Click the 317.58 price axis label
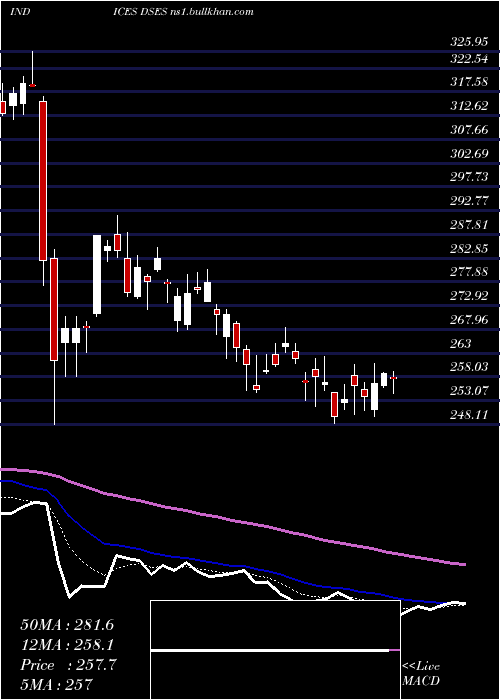 (x=469, y=83)
